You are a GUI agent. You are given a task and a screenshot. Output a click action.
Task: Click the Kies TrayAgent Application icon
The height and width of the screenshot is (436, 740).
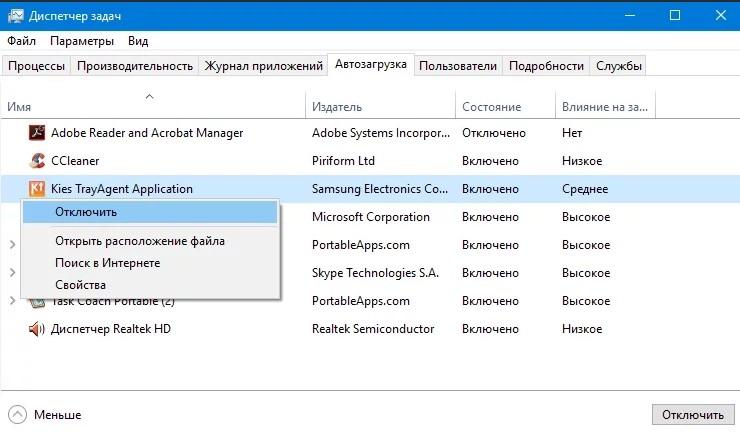pyautogui.click(x=37, y=188)
